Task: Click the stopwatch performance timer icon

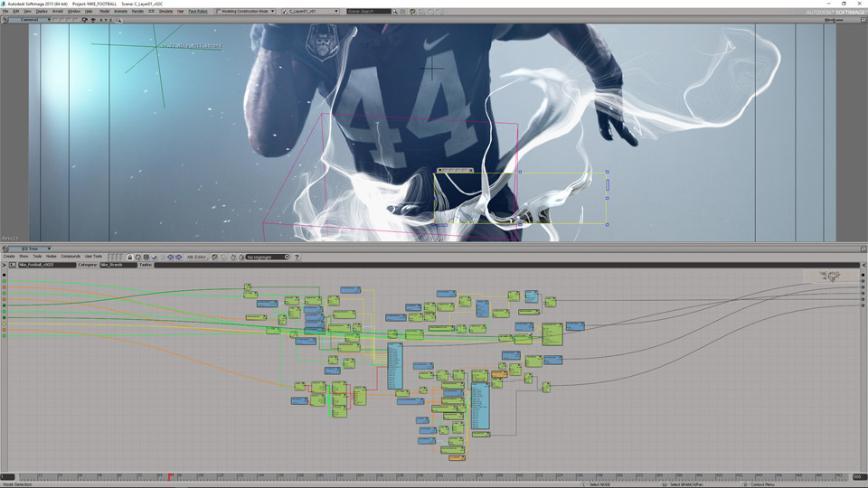Action: click(x=233, y=258)
